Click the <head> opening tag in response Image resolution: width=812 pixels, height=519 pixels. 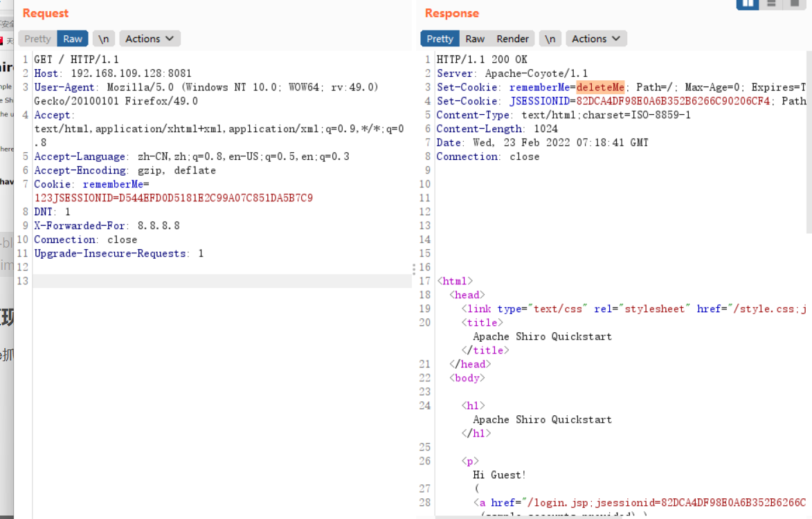pyautogui.click(x=467, y=295)
